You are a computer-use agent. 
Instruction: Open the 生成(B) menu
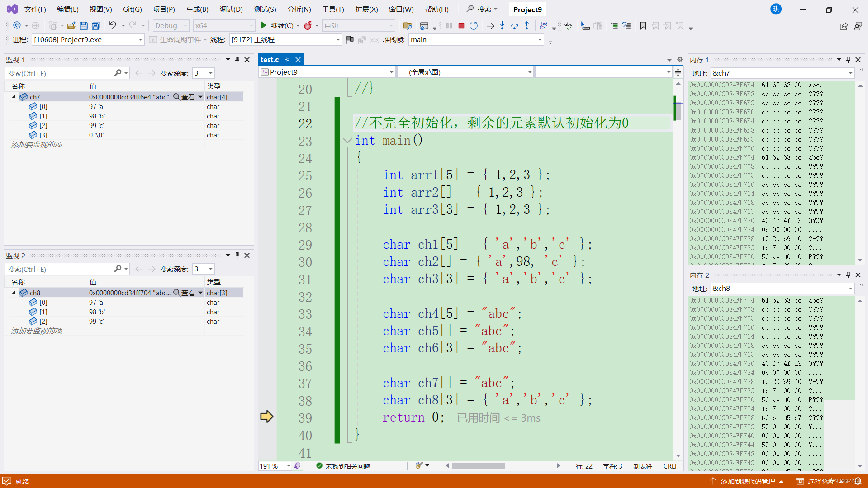pyautogui.click(x=197, y=9)
